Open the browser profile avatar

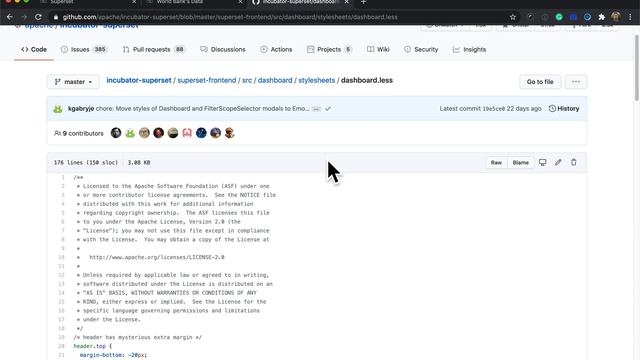pyautogui.click(x=616, y=17)
